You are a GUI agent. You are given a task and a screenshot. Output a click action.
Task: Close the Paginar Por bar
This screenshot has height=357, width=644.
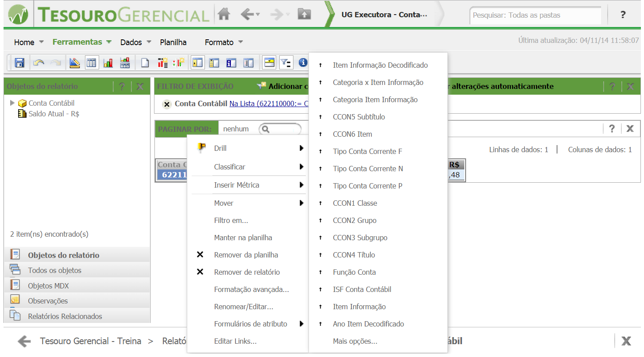[x=630, y=129]
